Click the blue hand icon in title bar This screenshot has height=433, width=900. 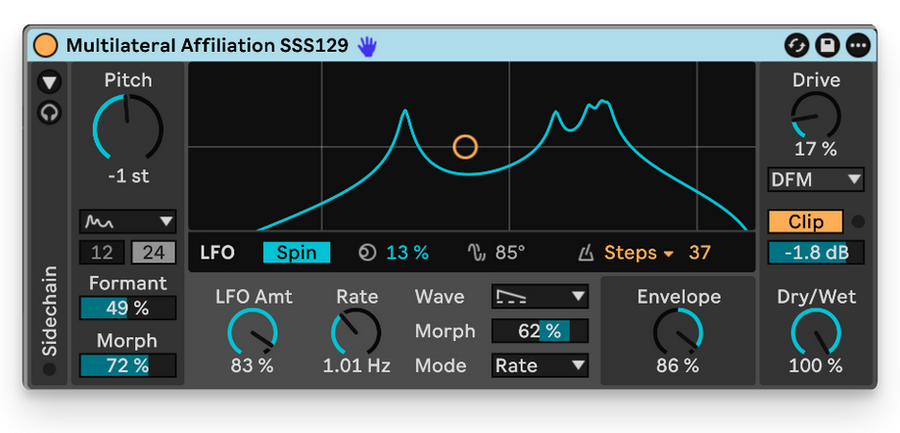click(367, 46)
